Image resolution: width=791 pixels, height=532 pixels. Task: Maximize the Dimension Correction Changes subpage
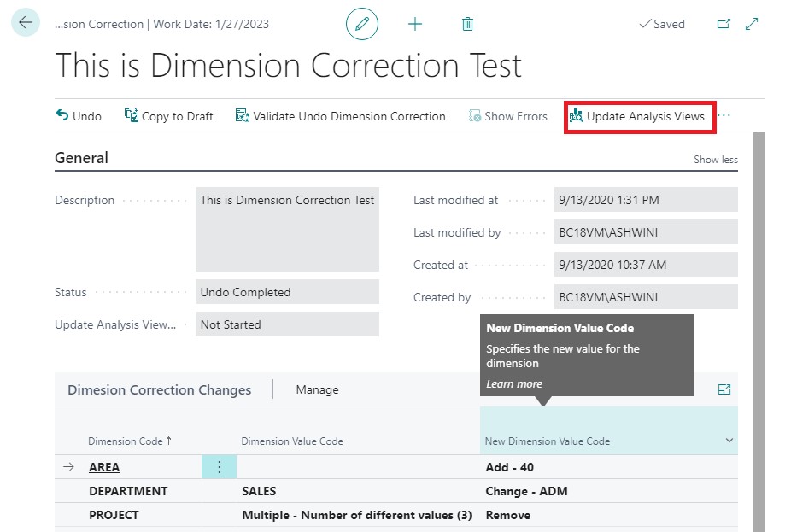724,389
